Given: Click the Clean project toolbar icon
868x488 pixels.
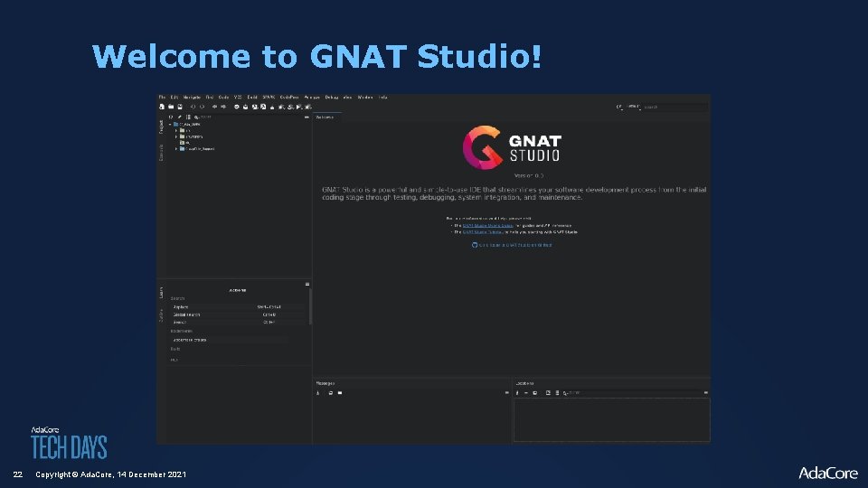Looking at the screenshot, I should [x=272, y=107].
